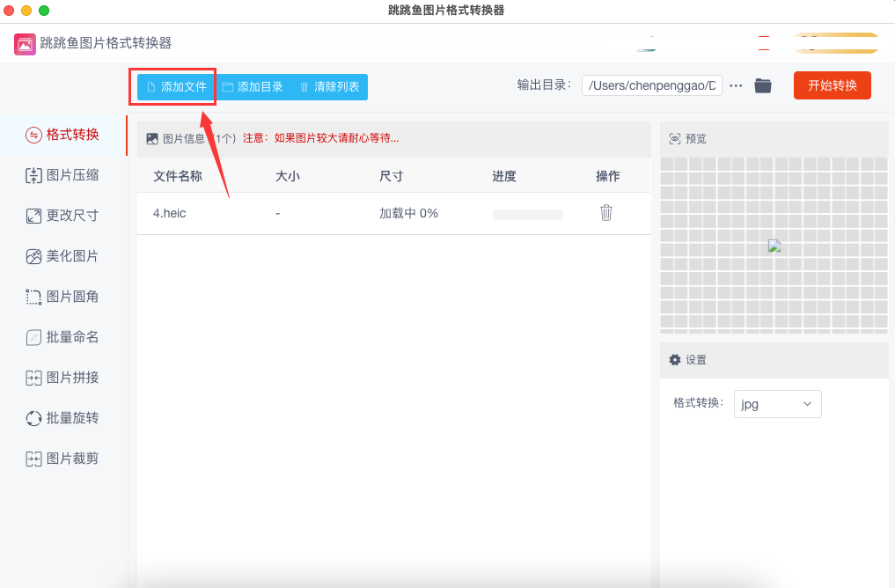Click the 添加文件 button
This screenshot has width=895, height=588.
176,87
